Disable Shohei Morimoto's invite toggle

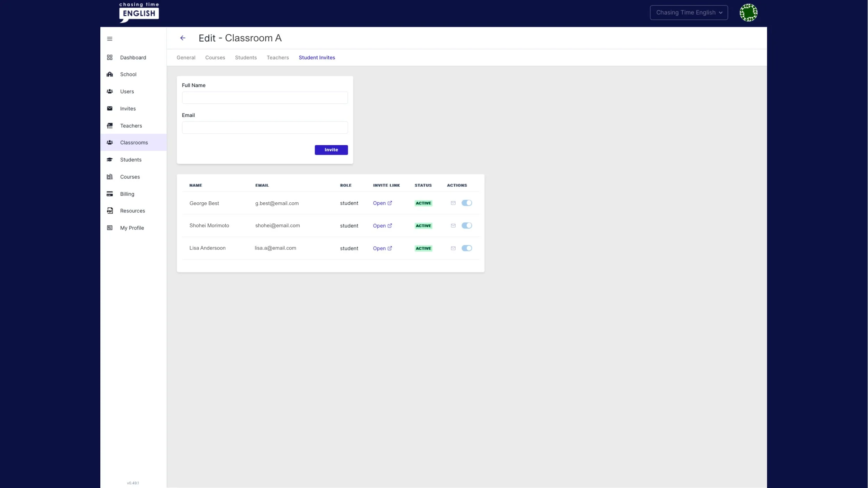click(467, 226)
